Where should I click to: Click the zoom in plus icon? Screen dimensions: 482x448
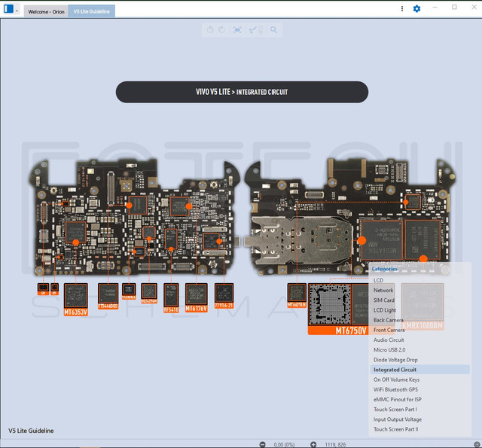click(x=313, y=444)
